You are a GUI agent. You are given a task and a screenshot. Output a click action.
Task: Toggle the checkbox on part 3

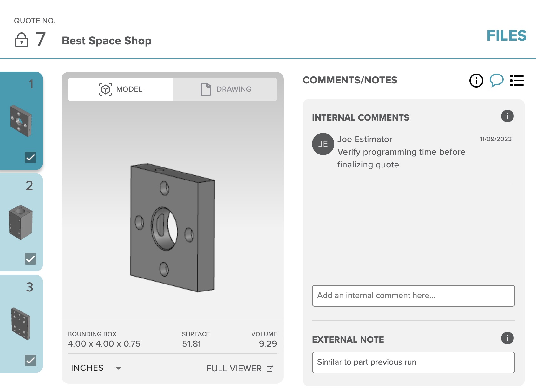tap(30, 360)
